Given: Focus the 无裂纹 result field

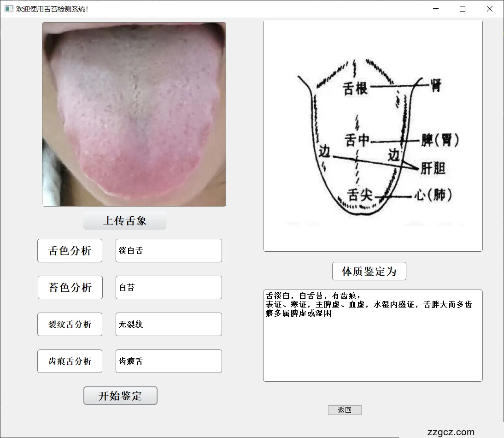Looking at the screenshot, I should 169,325.
